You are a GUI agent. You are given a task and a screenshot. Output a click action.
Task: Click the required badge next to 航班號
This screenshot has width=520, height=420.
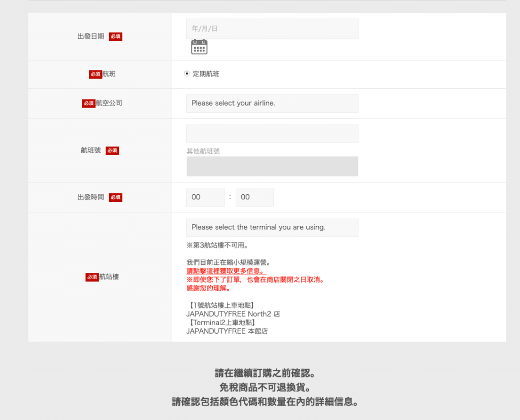point(112,151)
